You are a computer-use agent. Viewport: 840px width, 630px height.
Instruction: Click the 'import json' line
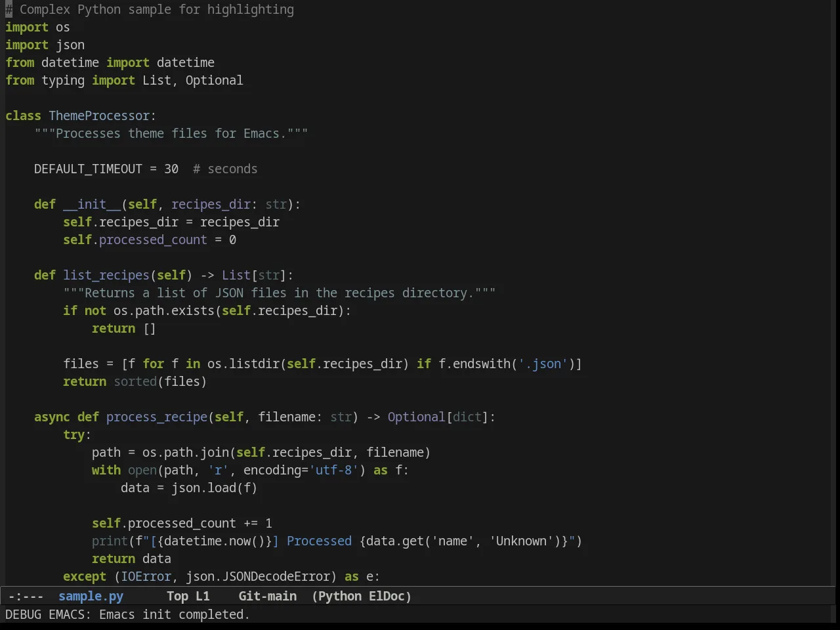pyautogui.click(x=45, y=45)
